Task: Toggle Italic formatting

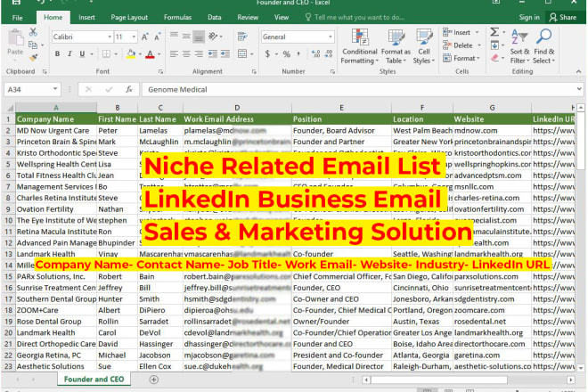Action: coord(69,53)
